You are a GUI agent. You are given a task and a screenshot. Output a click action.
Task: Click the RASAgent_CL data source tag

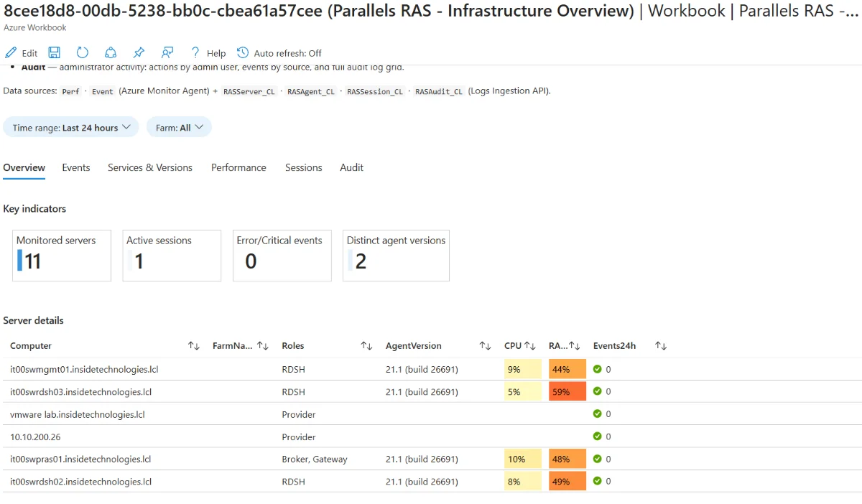point(310,92)
